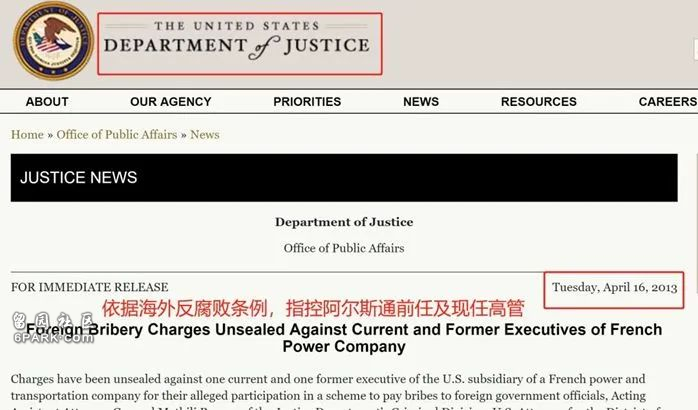Click the 6PARK.com watermark logo
This screenshot has height=410, width=698.
53,327
